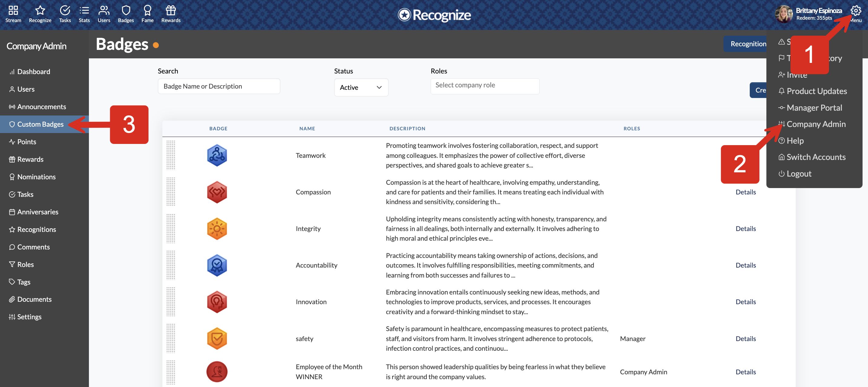The width and height of the screenshot is (868, 387).
Task: Select Company Admin in the dropdown menu
Action: [x=816, y=124]
